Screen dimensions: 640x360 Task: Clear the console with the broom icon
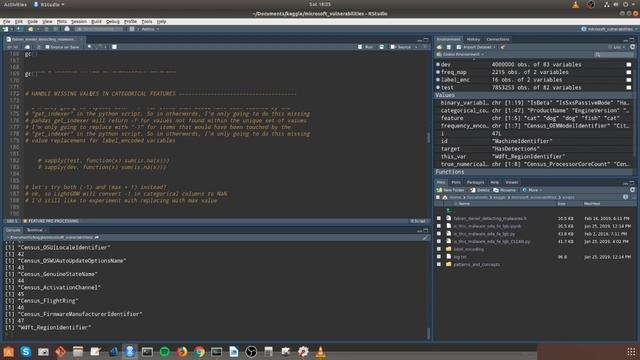pyautogui.click(x=425, y=237)
